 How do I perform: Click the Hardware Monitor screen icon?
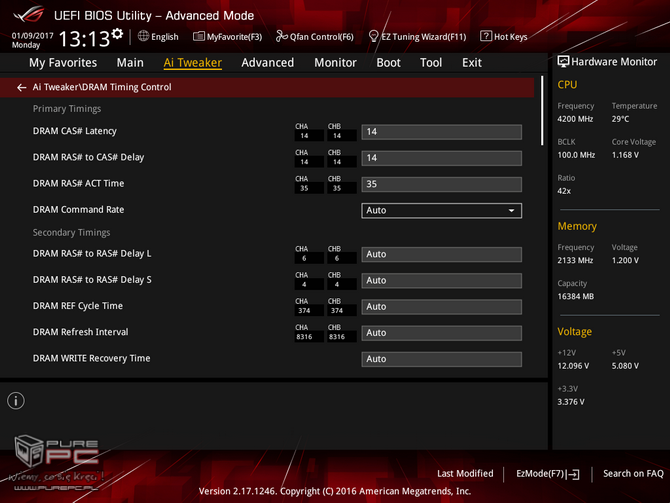(x=563, y=62)
